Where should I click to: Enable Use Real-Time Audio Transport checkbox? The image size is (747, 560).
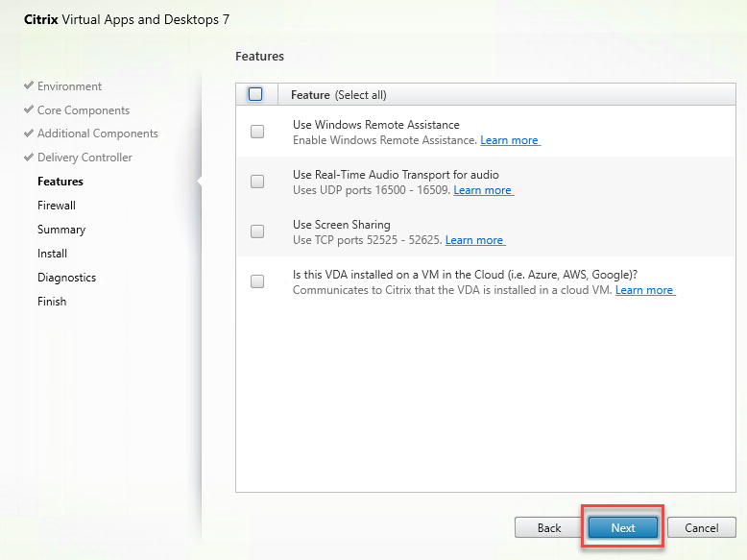click(x=257, y=182)
